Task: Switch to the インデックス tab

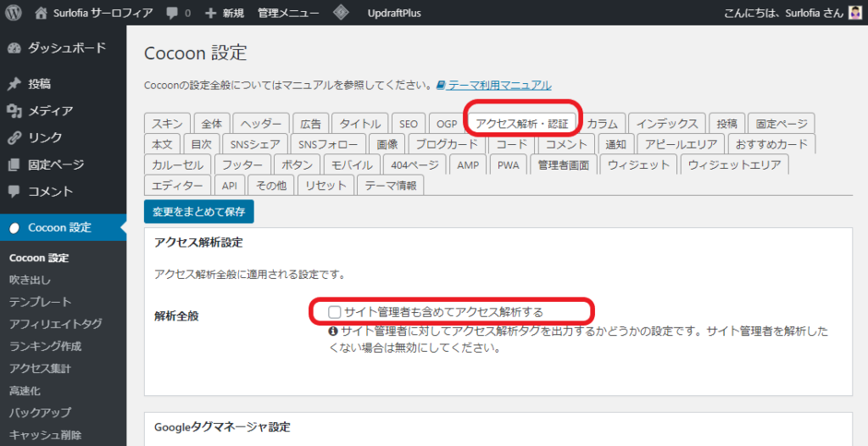Action: point(667,124)
